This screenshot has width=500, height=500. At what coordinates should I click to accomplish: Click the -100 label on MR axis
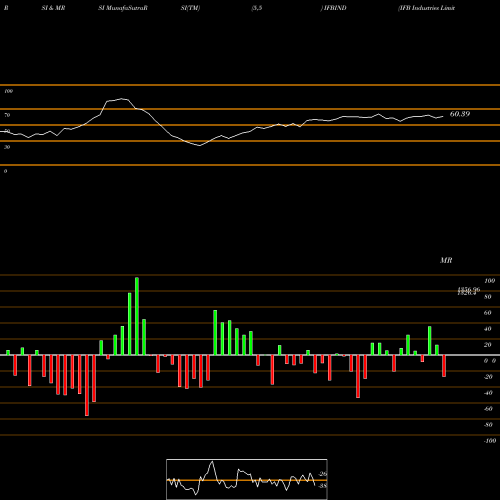(x=490, y=441)
